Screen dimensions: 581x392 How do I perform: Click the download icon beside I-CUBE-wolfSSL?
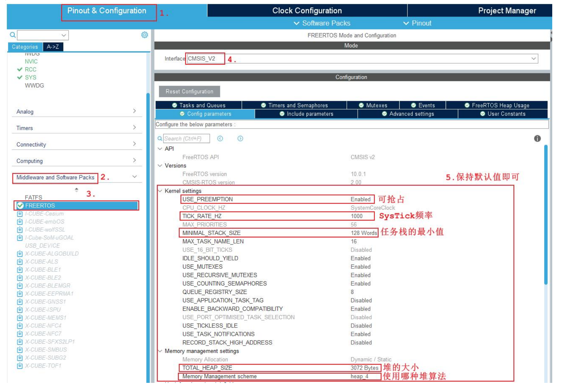pos(20,230)
